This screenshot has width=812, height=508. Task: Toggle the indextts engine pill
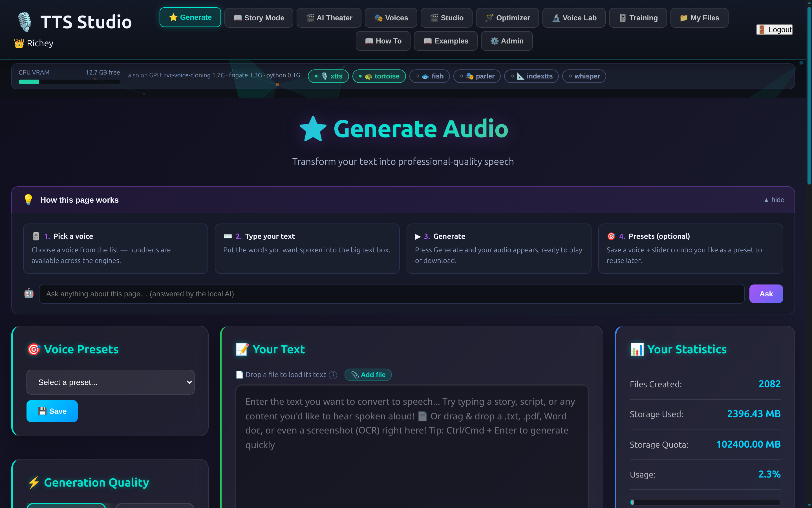pyautogui.click(x=531, y=76)
